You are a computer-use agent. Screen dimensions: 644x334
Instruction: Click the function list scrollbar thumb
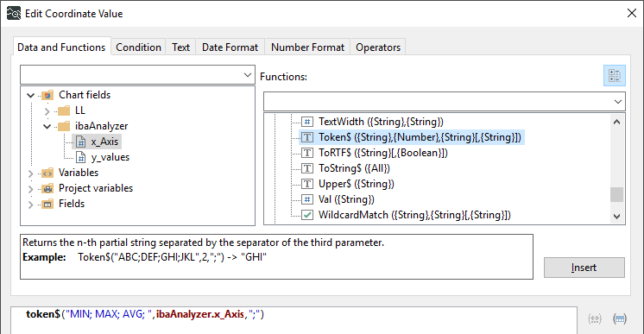point(616,195)
